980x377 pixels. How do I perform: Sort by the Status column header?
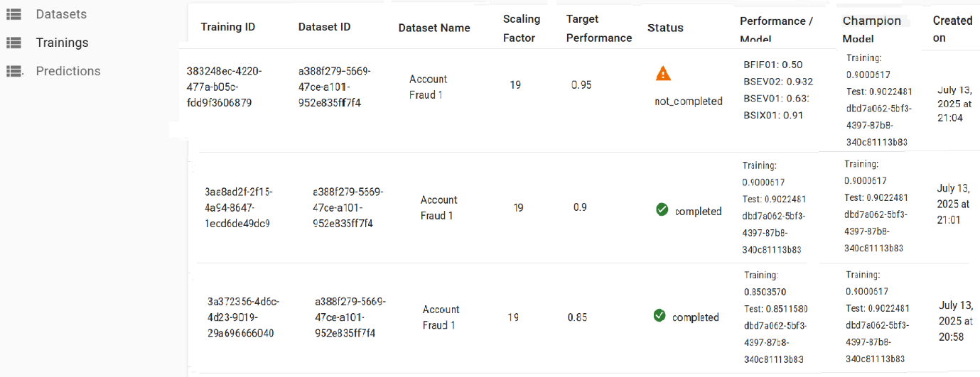pos(665,28)
